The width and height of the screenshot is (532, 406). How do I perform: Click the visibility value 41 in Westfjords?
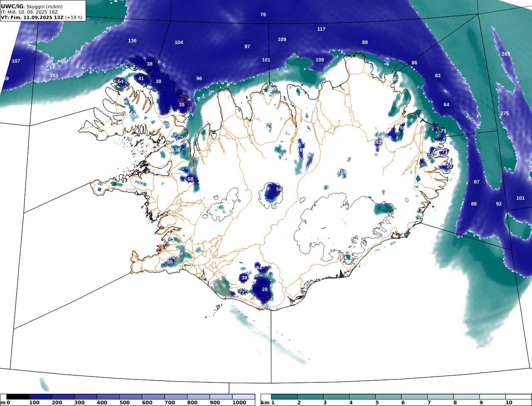141,78
